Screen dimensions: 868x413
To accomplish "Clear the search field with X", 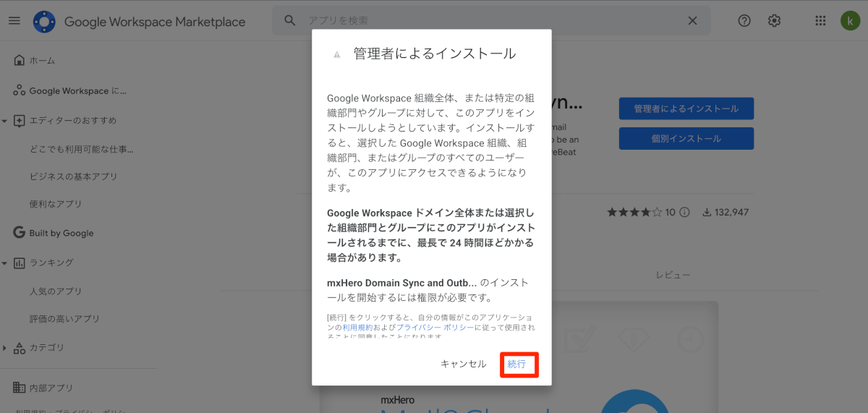I will pos(692,20).
